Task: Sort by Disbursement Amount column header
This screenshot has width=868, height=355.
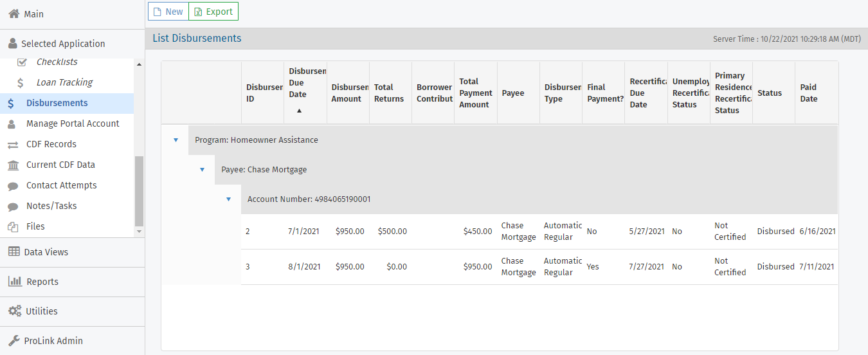Action: point(348,93)
